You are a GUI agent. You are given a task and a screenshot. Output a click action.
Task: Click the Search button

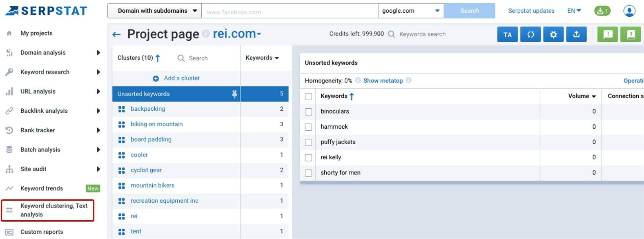[470, 11]
